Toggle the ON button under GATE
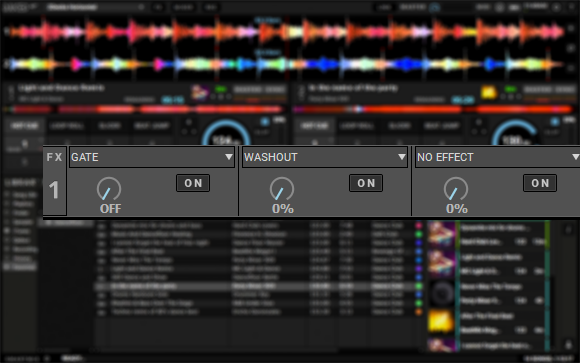This screenshot has height=363, width=580. tap(193, 183)
